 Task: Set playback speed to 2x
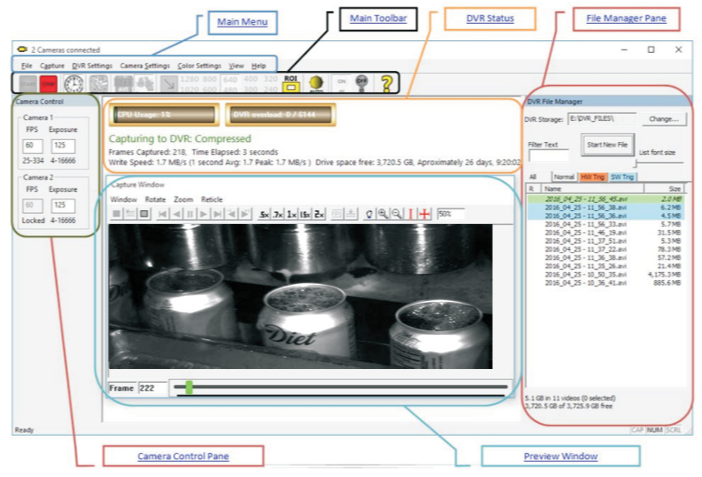[320, 214]
